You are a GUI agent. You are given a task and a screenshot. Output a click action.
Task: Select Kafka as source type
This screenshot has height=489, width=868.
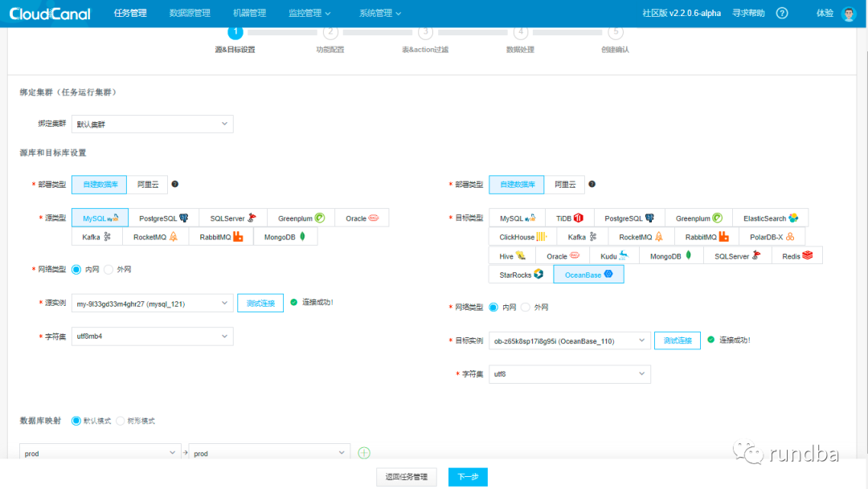(x=96, y=237)
